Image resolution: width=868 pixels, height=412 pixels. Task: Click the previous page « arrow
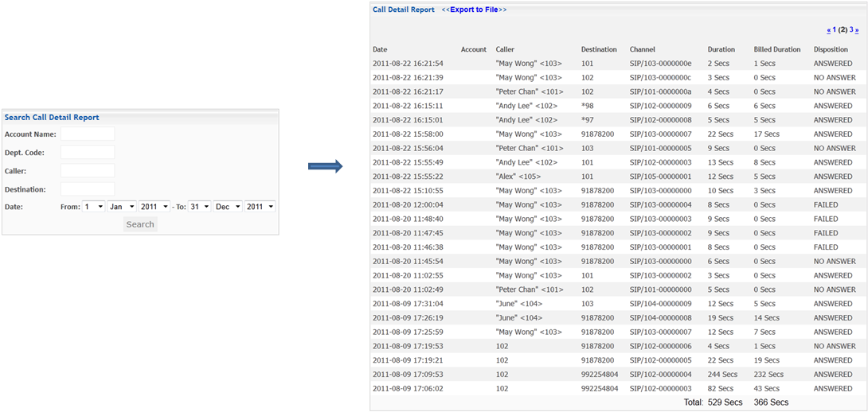(829, 29)
